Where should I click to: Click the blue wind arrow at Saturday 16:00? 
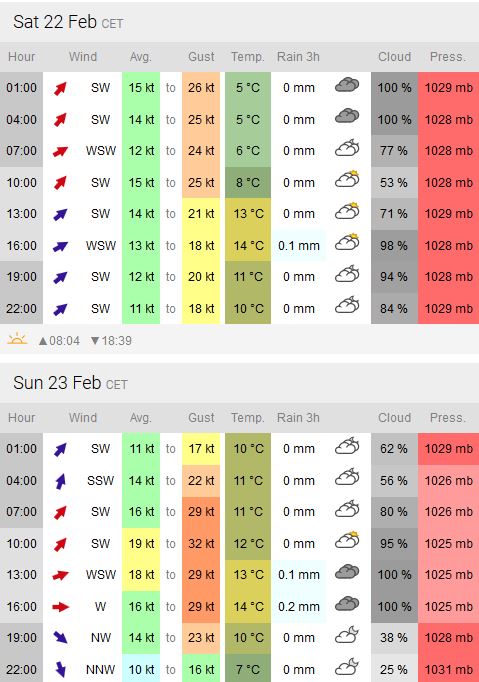(x=60, y=246)
